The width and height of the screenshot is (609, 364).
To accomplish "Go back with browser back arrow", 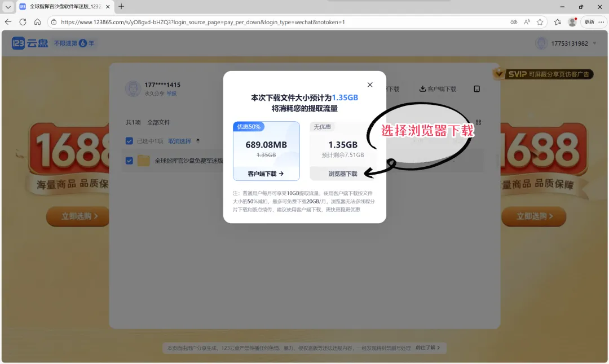I will pos(8,22).
